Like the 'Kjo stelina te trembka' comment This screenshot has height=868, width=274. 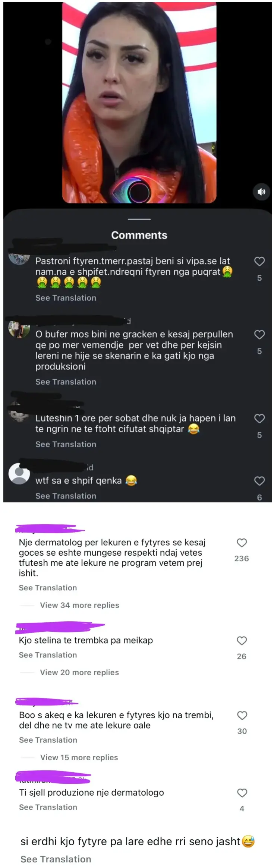click(x=242, y=641)
